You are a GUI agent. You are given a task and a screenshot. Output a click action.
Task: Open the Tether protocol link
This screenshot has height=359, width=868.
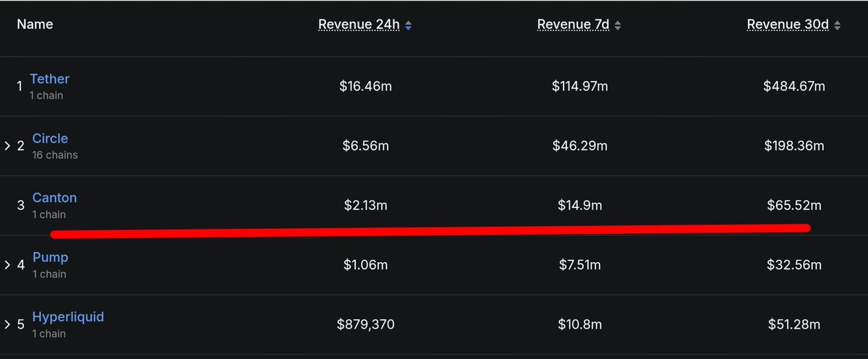(49, 79)
